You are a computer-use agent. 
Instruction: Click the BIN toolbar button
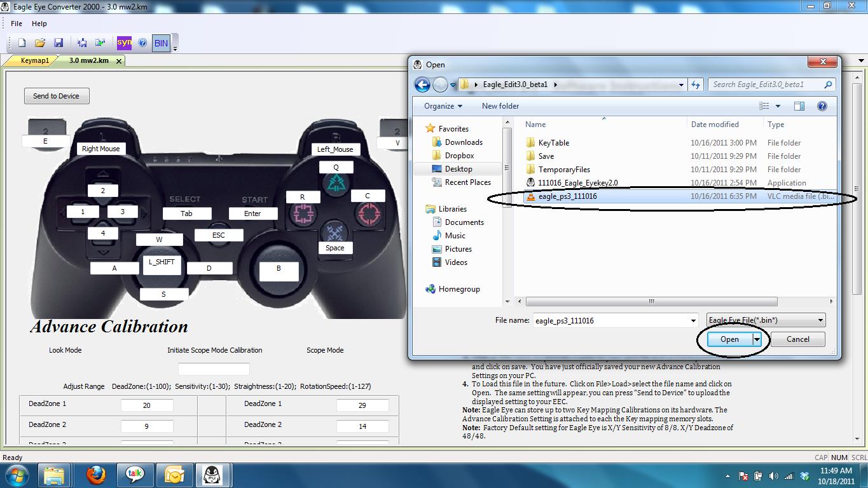(162, 43)
